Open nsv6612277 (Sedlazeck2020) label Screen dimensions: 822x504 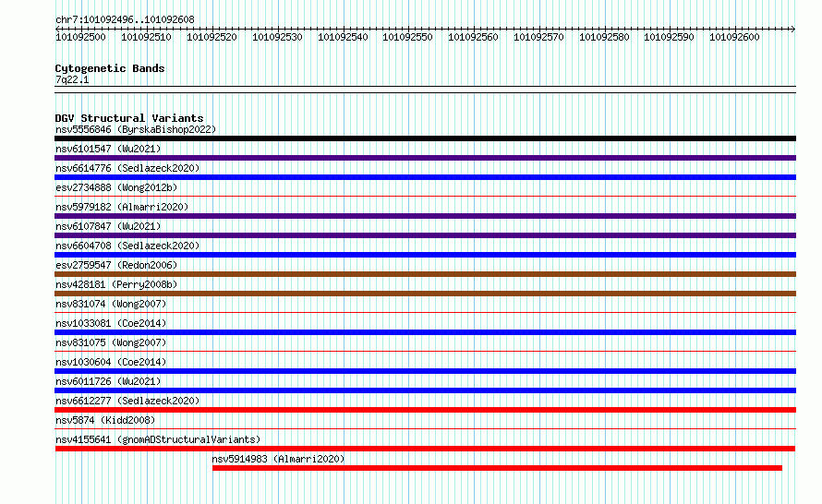pyautogui.click(x=127, y=401)
